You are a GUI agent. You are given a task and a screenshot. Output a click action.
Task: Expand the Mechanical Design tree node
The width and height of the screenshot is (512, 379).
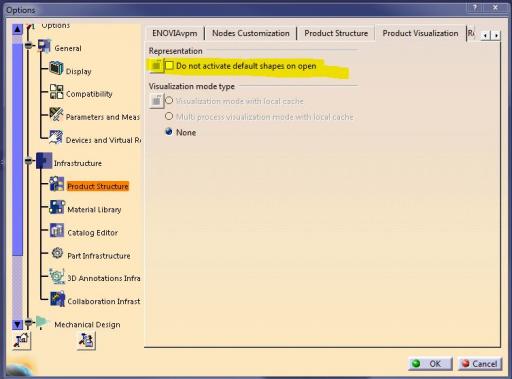[x=29, y=322]
